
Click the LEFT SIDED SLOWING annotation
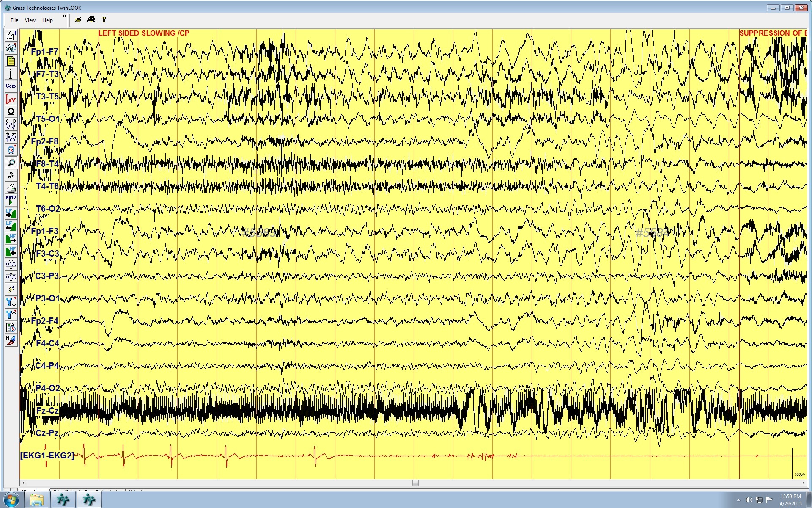144,33
